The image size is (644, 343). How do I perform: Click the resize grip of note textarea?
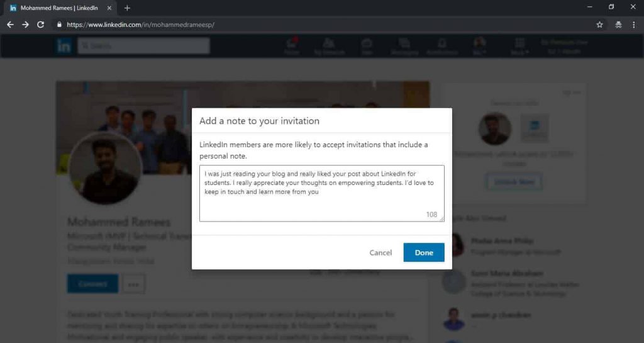click(441, 219)
